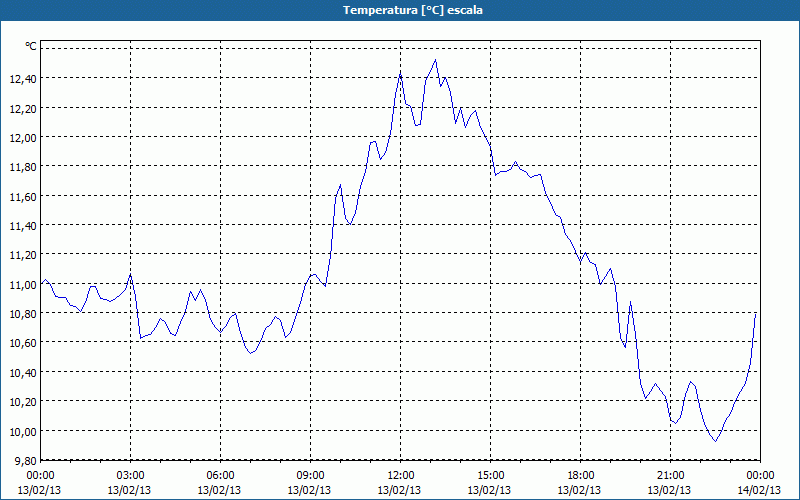Click the °C unit label on the axis
800x500 pixels.
point(31,46)
